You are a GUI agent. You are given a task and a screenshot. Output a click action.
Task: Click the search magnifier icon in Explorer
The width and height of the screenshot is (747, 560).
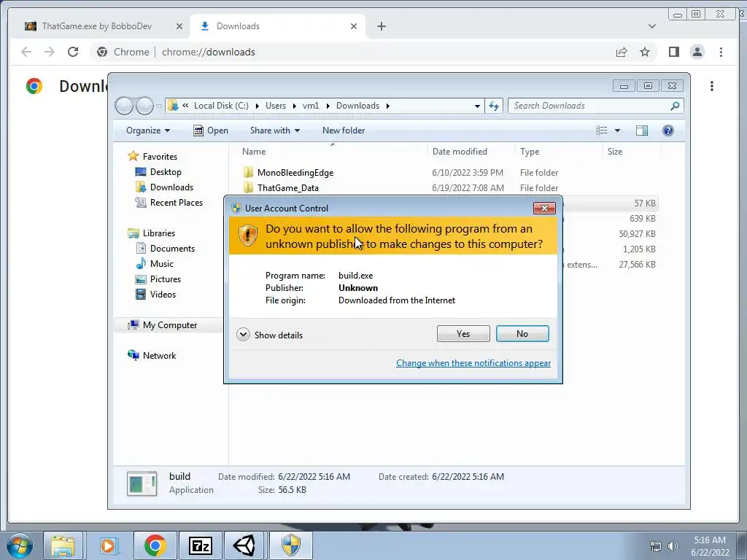tap(675, 106)
